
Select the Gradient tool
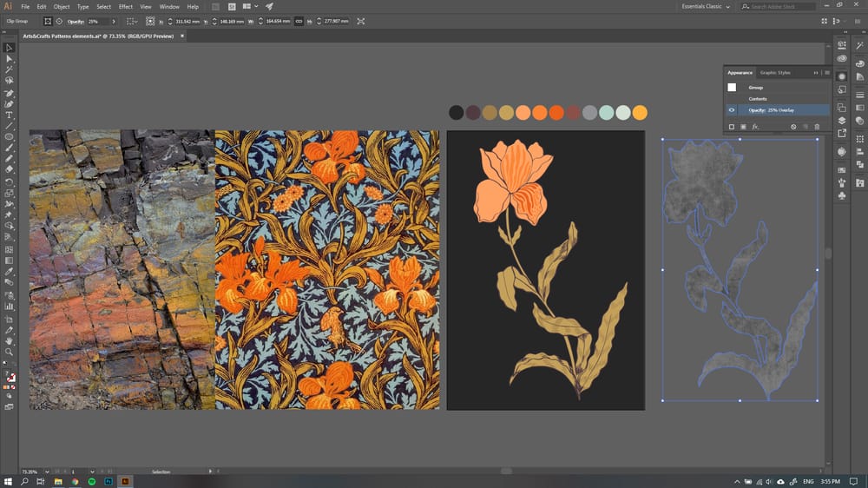9,260
